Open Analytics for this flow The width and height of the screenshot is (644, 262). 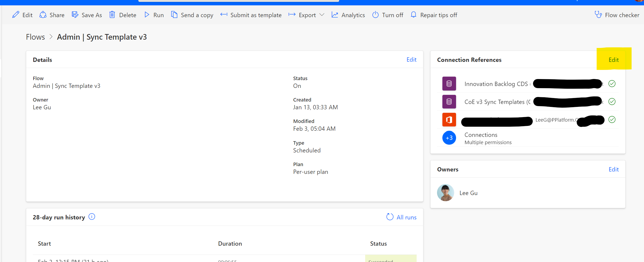coord(335,15)
